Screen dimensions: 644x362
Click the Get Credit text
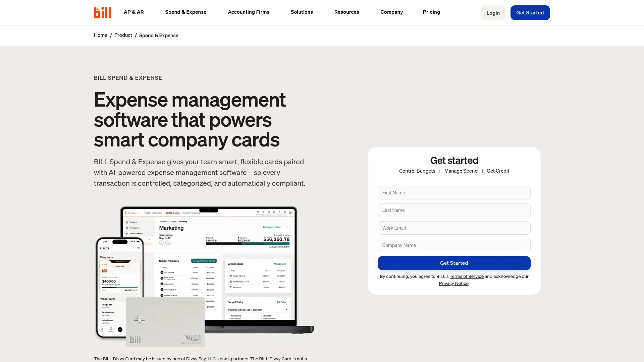(498, 171)
